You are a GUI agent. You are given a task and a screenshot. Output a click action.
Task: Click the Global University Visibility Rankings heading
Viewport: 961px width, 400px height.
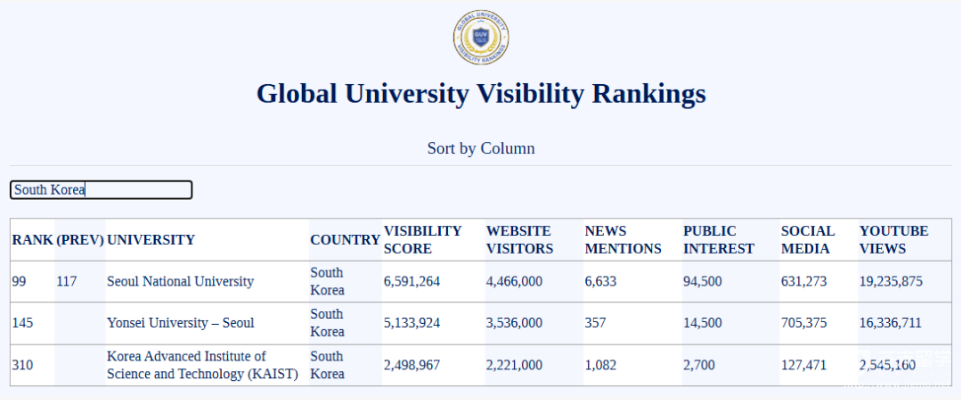481,94
